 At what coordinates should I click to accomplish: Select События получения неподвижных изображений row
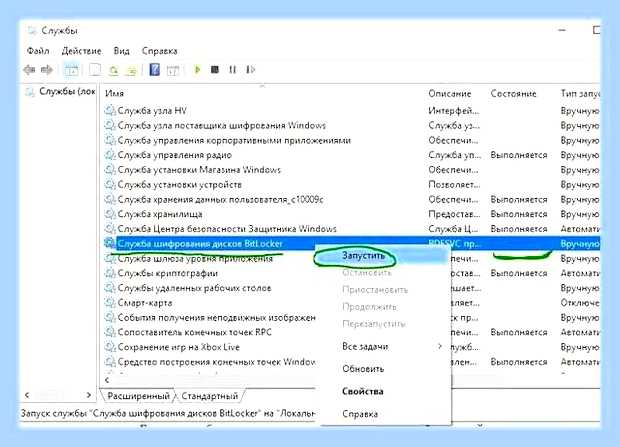pyautogui.click(x=216, y=318)
